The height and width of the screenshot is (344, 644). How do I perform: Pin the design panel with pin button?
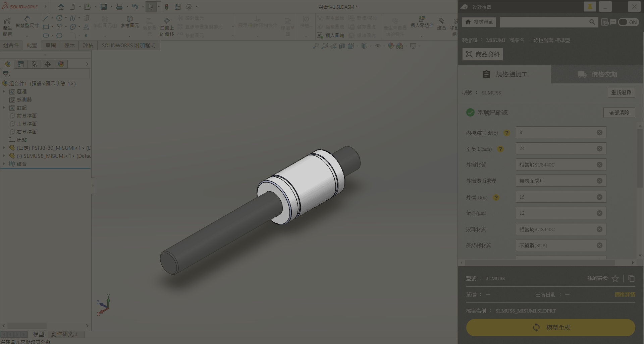pyautogui.click(x=590, y=7)
